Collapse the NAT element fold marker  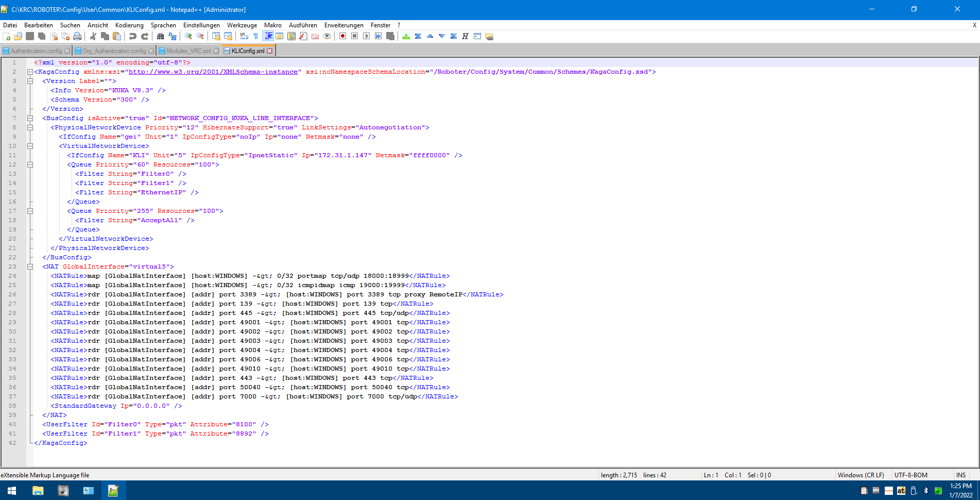(30, 266)
